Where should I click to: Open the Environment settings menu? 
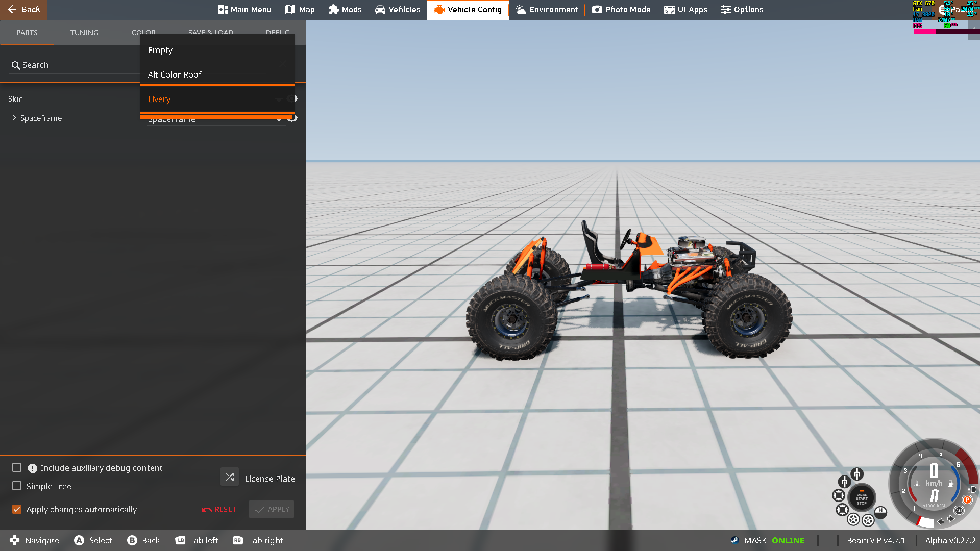click(547, 10)
